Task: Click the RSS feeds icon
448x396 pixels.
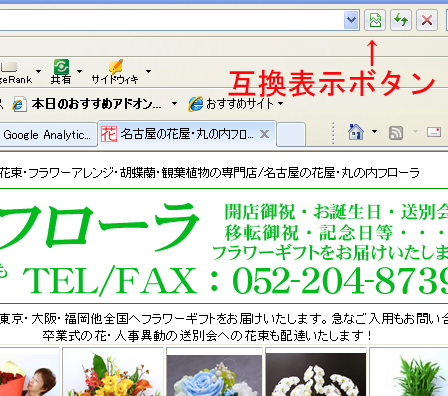Action: [x=396, y=133]
